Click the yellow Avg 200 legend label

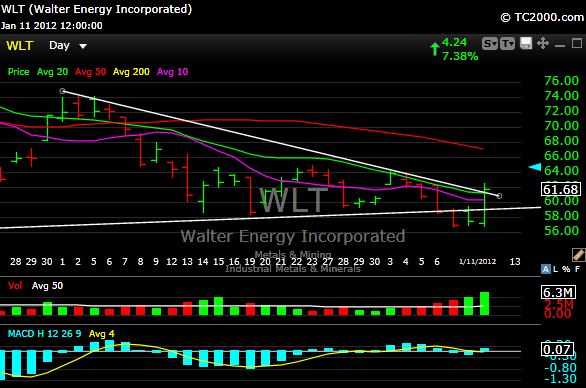tap(131, 72)
